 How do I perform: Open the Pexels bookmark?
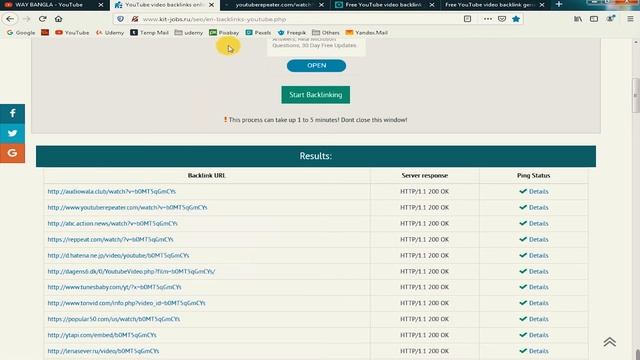(x=258, y=33)
